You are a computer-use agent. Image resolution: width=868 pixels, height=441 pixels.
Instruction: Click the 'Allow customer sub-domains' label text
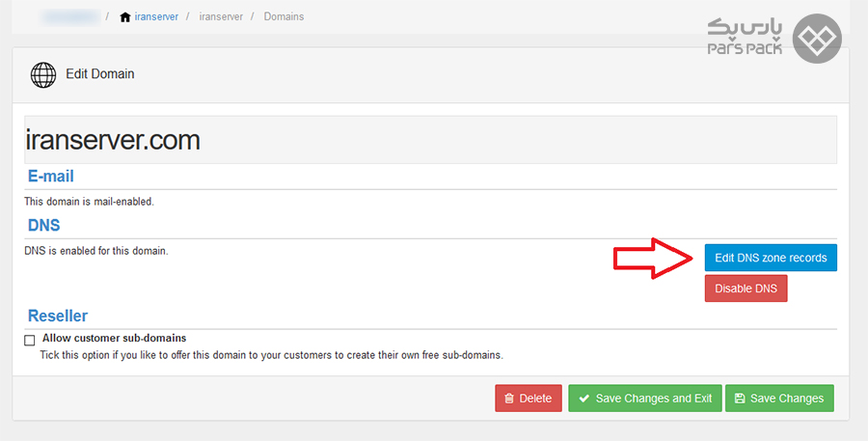[x=113, y=339]
